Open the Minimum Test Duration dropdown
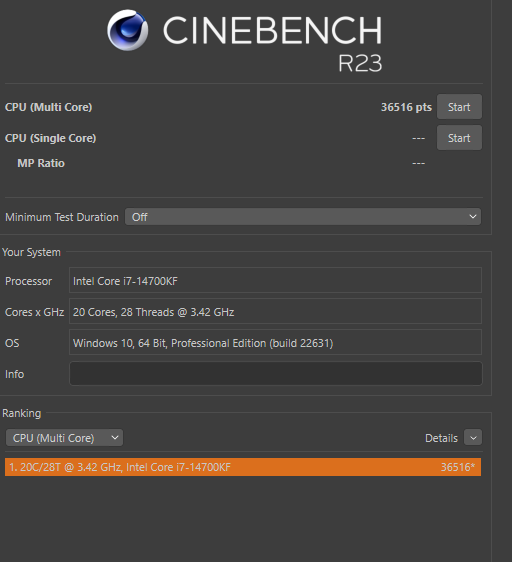512x562 pixels. click(x=303, y=217)
